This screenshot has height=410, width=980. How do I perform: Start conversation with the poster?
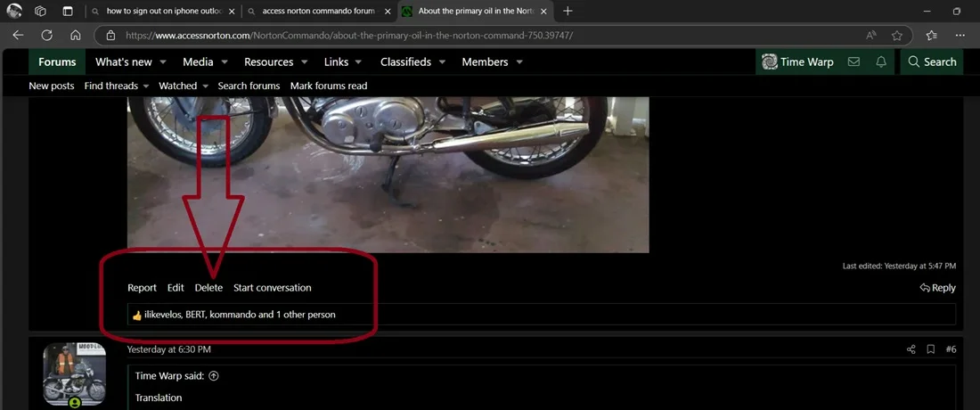click(273, 288)
